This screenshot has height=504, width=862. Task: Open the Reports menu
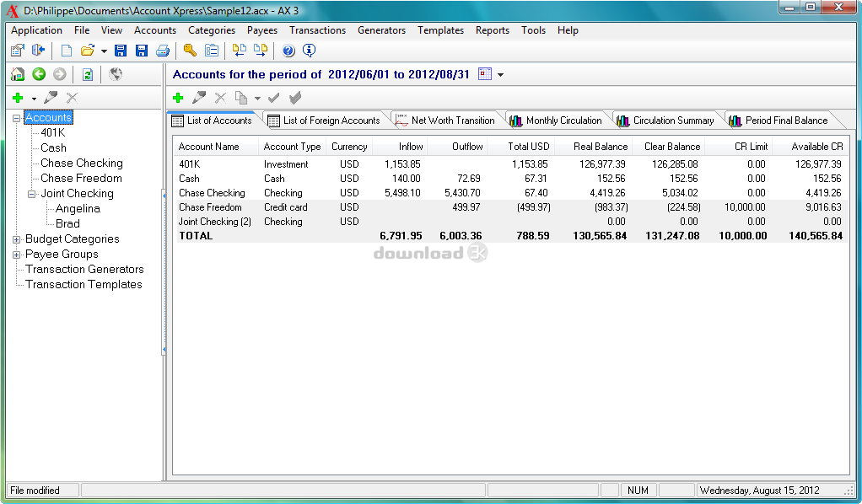tap(492, 30)
